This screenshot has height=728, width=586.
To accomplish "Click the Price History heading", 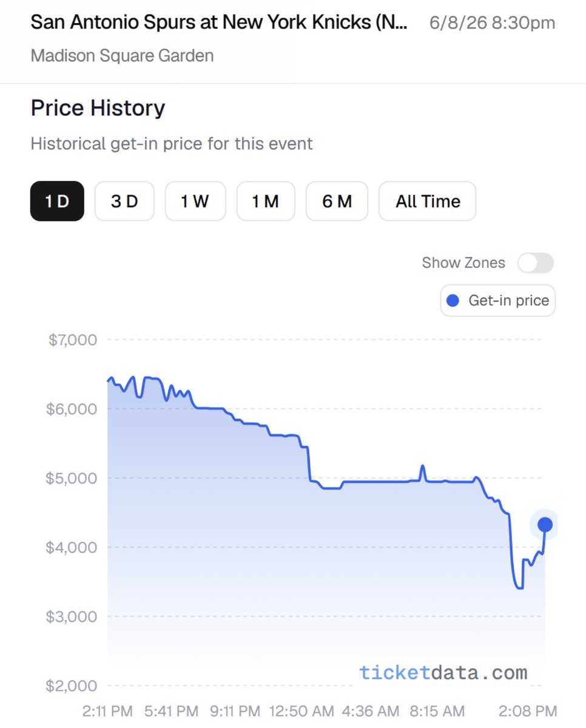I will coord(98,108).
